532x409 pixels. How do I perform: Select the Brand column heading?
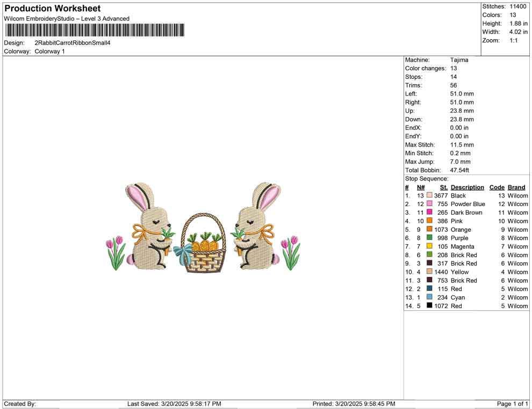click(x=516, y=187)
